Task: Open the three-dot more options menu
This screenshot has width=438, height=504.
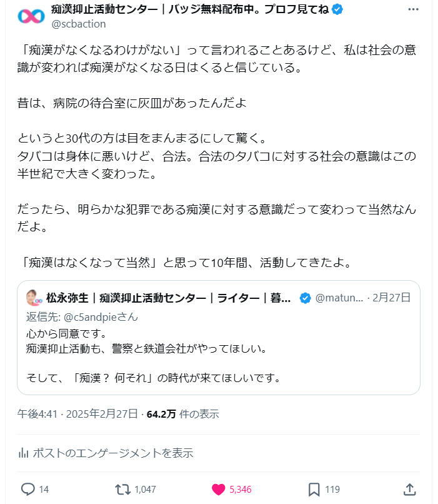Action: pos(413,10)
